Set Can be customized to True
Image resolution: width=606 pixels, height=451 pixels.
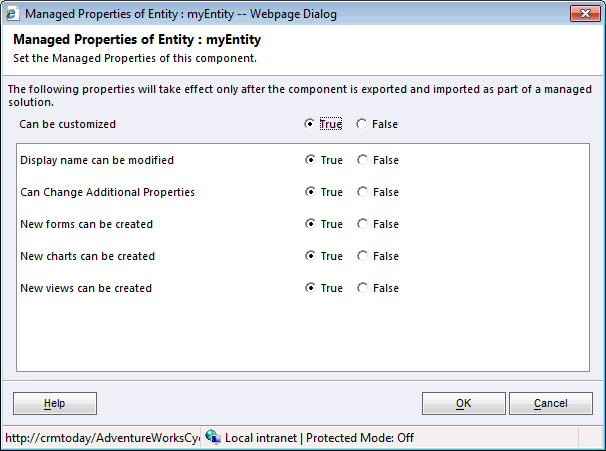click(310, 125)
